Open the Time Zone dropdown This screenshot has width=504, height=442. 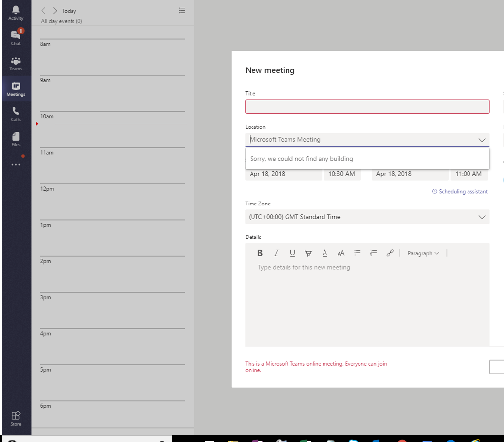pyautogui.click(x=367, y=217)
